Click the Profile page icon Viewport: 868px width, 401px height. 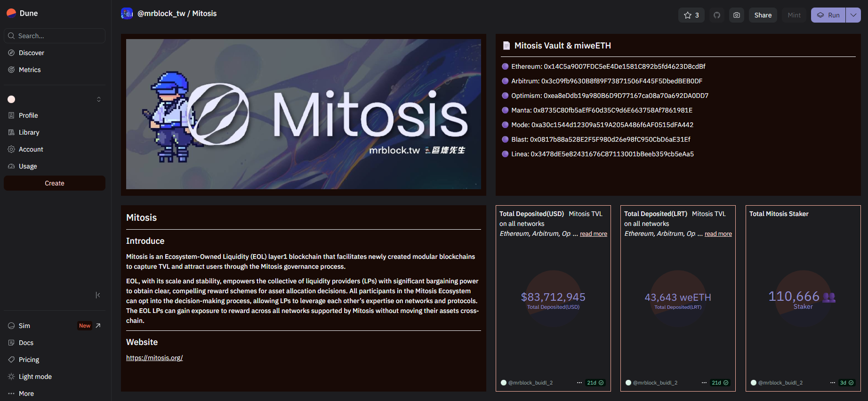coord(11,115)
